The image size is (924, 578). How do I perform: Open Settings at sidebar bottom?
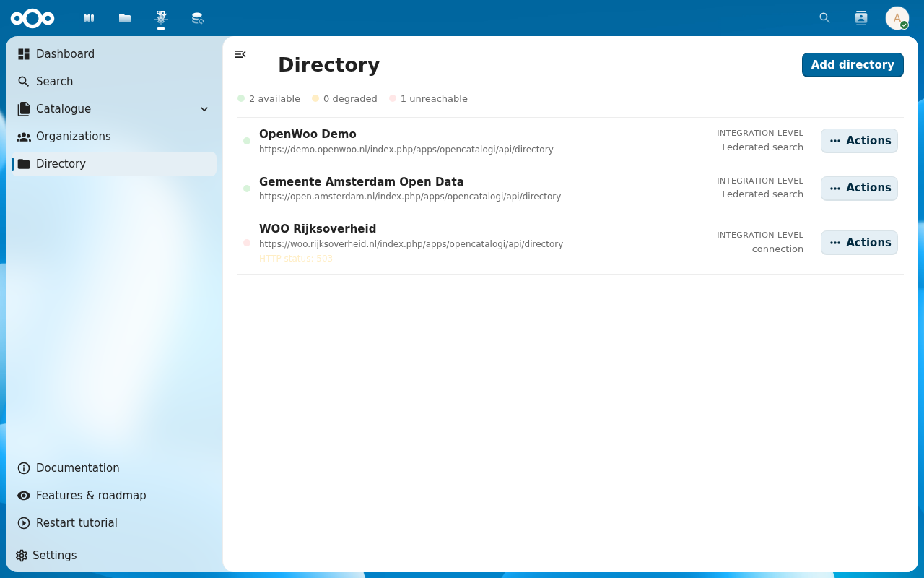pyautogui.click(x=114, y=556)
